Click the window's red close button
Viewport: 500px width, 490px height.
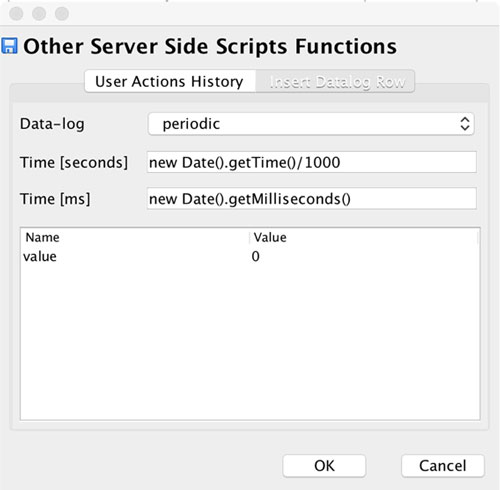(16, 14)
